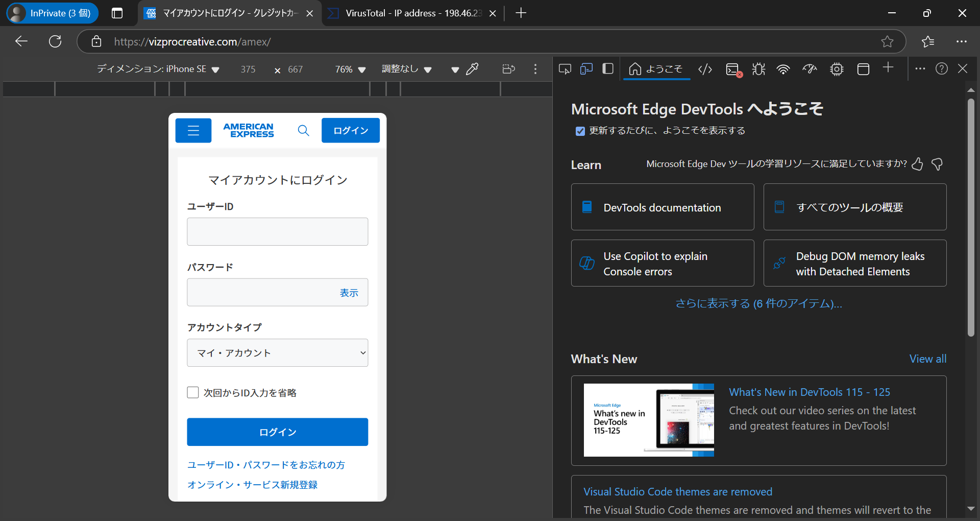Click View all in What's New
The width and height of the screenshot is (980, 521).
click(927, 359)
